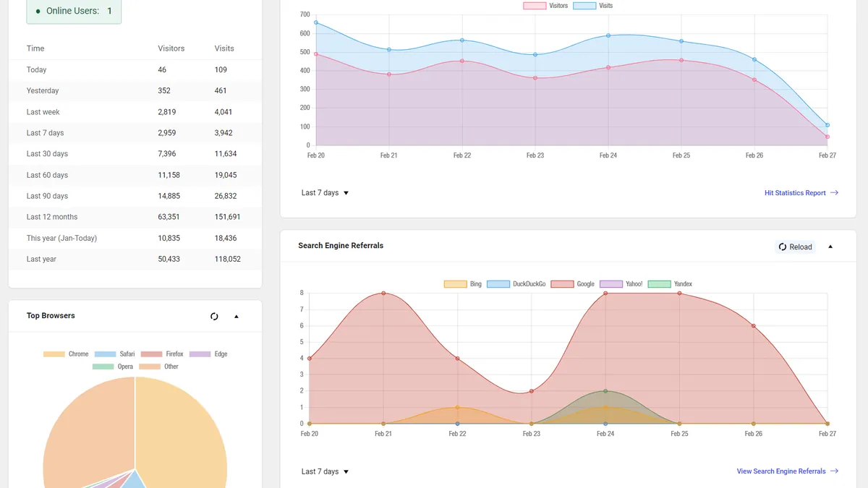Image resolution: width=868 pixels, height=488 pixels.
Task: Click the Last 30 days visitors value
Action: [166, 154]
